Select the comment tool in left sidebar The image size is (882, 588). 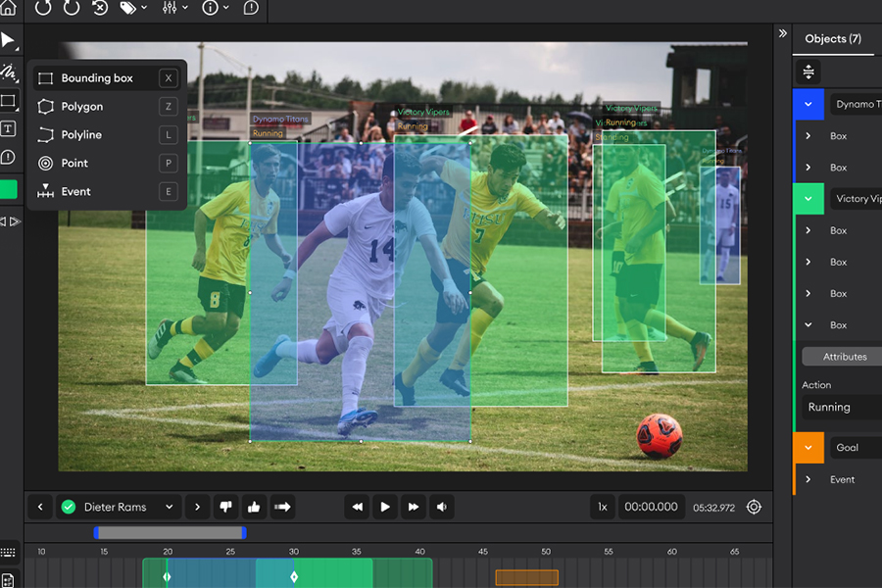pyautogui.click(x=9, y=157)
